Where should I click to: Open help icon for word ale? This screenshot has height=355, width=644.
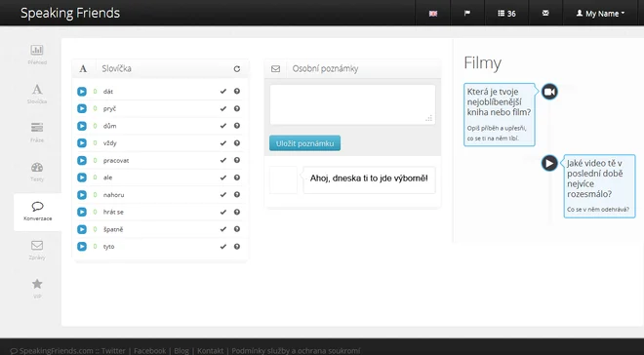click(237, 177)
